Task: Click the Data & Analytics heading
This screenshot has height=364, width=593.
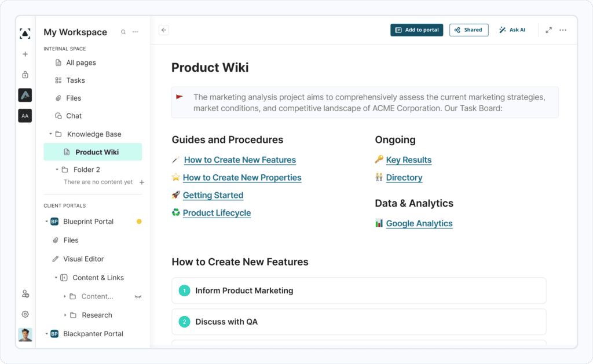Action: [414, 203]
